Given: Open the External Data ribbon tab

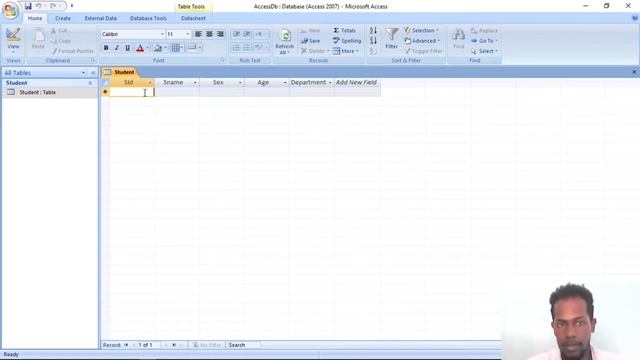Looking at the screenshot, I should 101,18.
